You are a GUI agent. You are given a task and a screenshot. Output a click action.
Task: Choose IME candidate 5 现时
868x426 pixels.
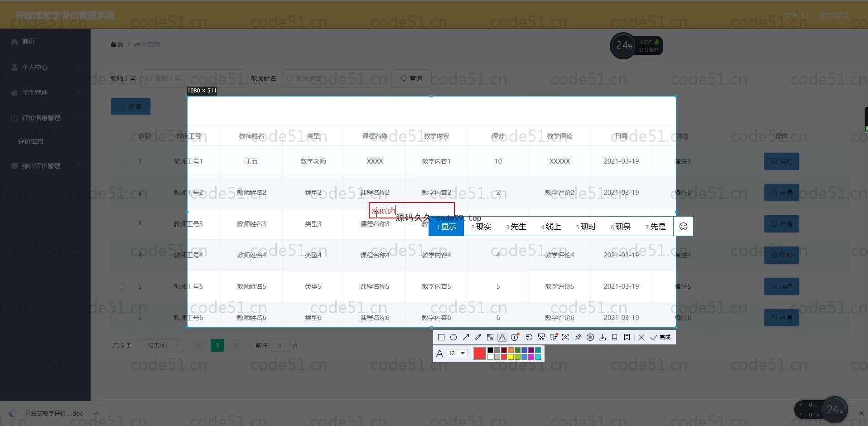tap(586, 227)
